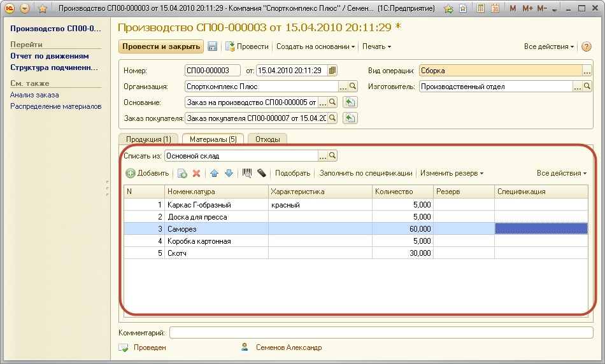Open top Все действия dropdown

pyautogui.click(x=549, y=46)
